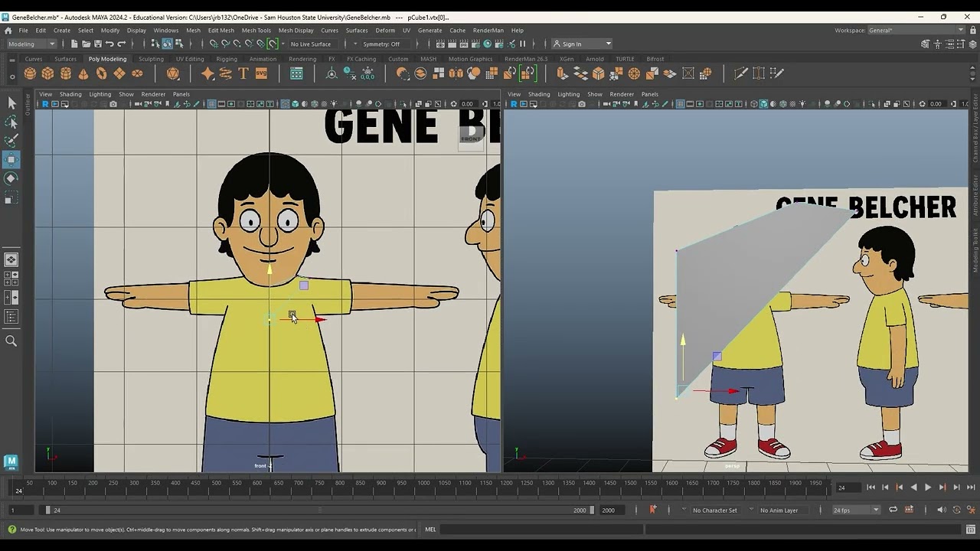Choose the Select tool in the toolbox
Screen dimensions: 980x551
click(11, 103)
